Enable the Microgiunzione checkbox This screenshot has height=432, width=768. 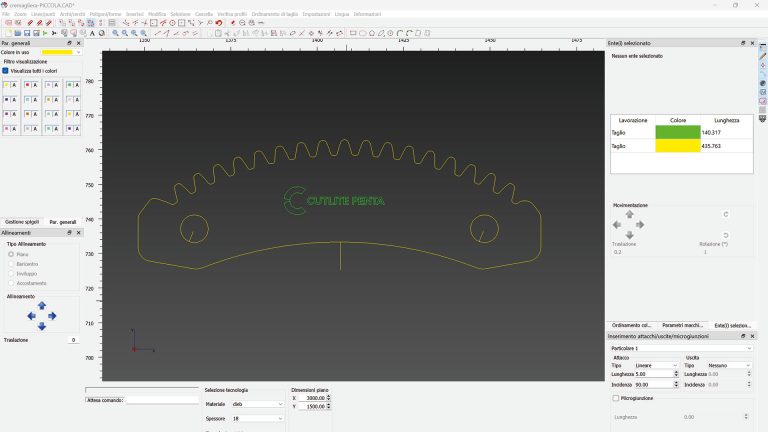tap(616, 398)
